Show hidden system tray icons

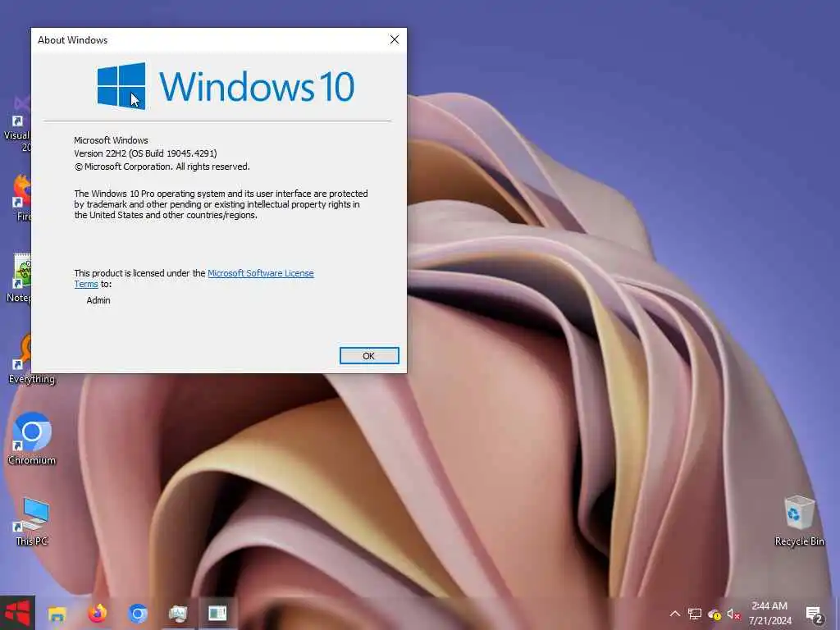(x=675, y=614)
